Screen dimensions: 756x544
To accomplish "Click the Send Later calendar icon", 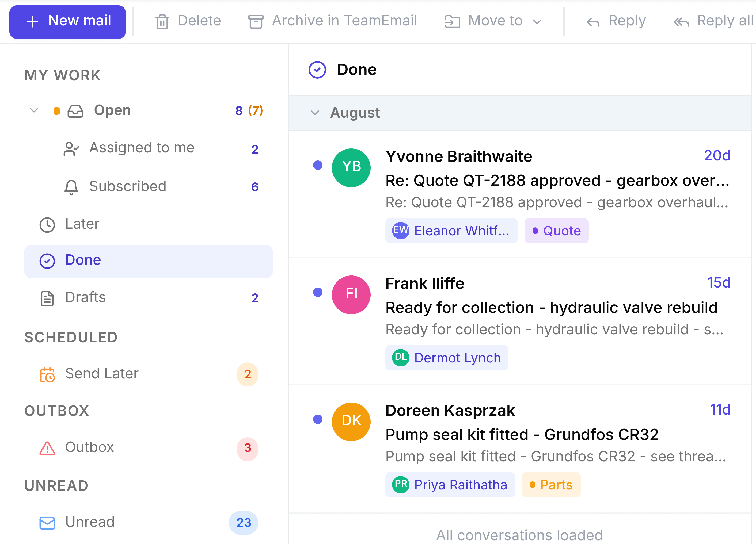I will tap(47, 374).
